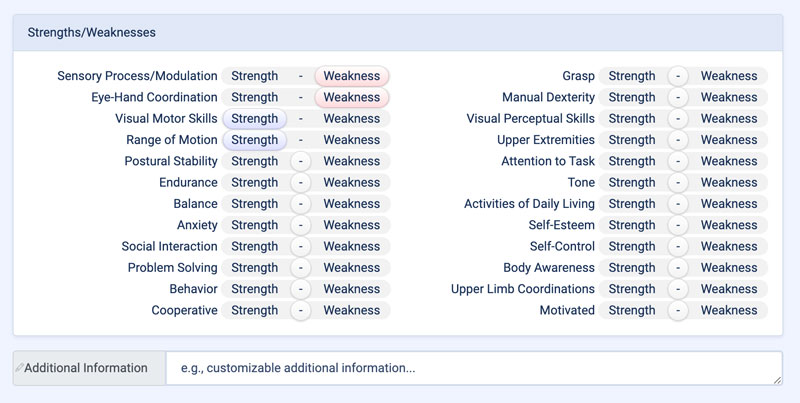800x403 pixels.
Task: Set Grasp to Strength
Action: click(632, 76)
